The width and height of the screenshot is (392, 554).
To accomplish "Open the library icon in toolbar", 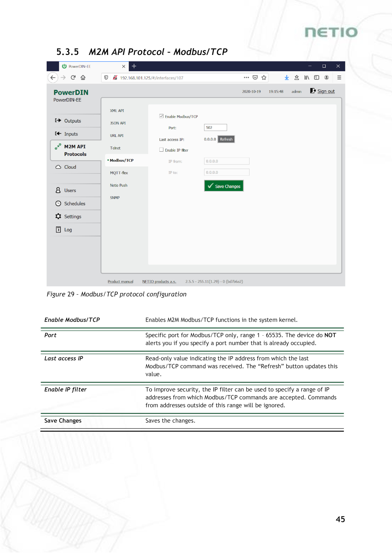I will (x=306, y=78).
